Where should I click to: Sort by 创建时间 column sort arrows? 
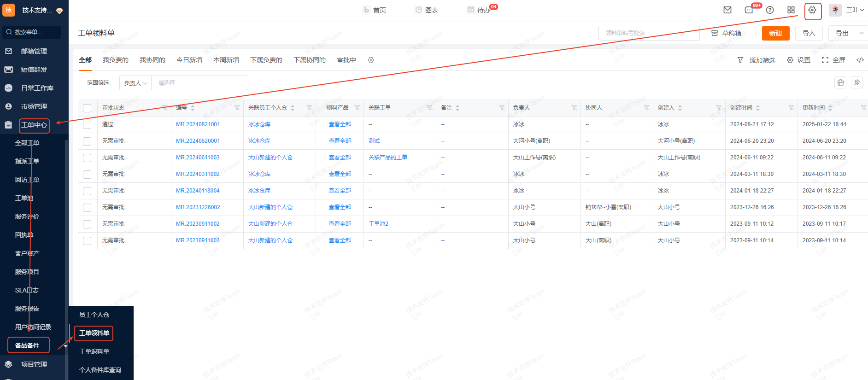(x=758, y=108)
